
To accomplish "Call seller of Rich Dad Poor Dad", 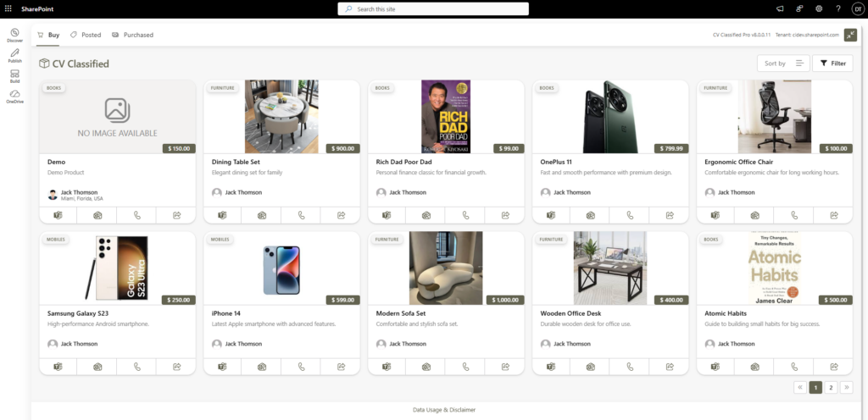I will tap(465, 216).
